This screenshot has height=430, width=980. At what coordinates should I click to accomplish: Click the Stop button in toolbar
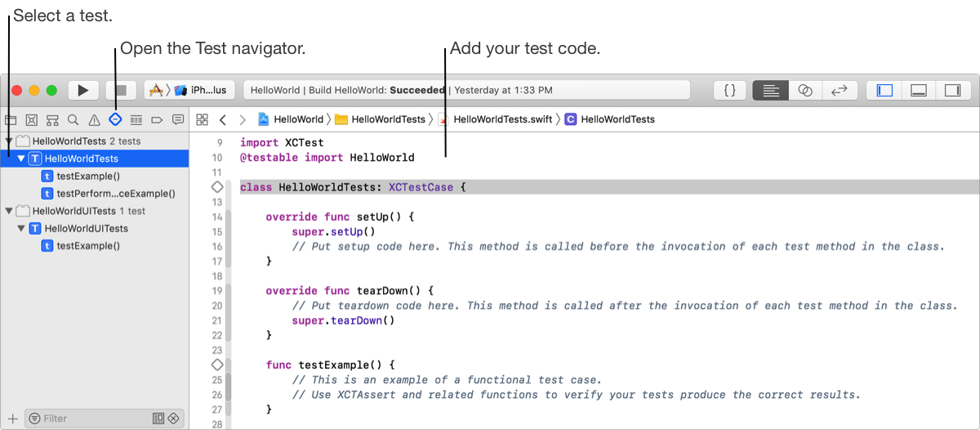click(121, 90)
